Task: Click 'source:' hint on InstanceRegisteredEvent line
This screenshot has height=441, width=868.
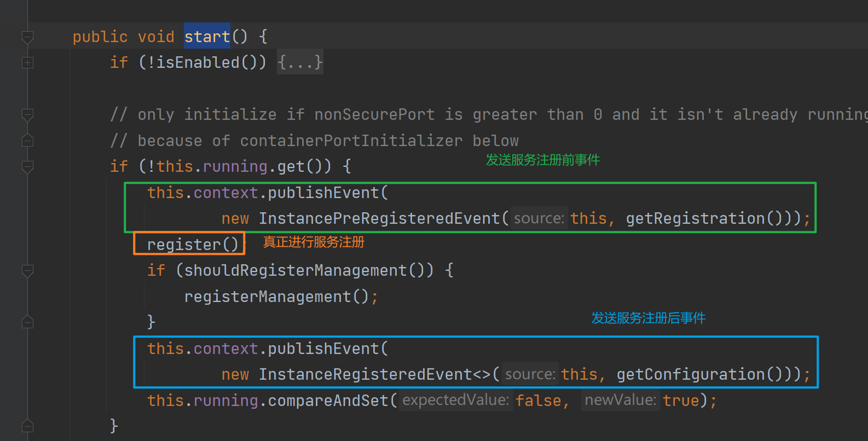Action: (530, 374)
